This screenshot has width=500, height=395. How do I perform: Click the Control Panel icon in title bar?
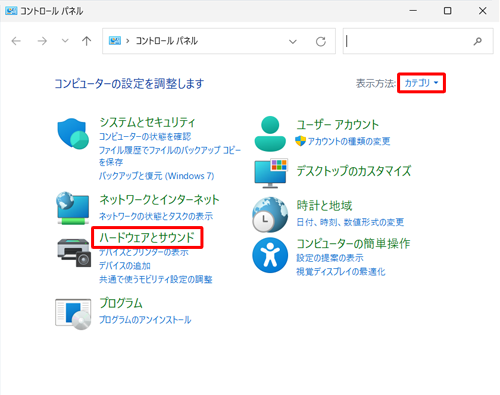[11, 11]
